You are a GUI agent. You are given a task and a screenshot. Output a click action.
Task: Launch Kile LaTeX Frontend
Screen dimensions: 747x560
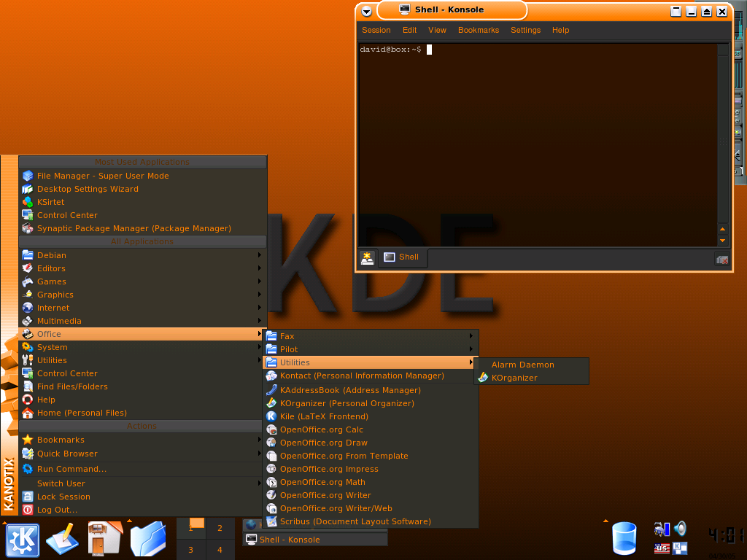pos(370,416)
